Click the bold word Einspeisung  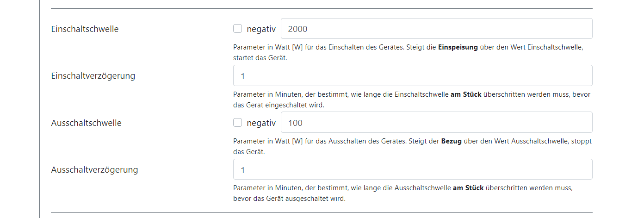click(x=458, y=47)
